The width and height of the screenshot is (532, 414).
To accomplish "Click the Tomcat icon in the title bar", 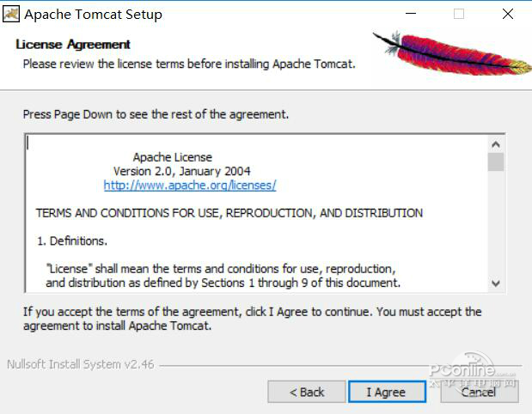I will [11, 15].
